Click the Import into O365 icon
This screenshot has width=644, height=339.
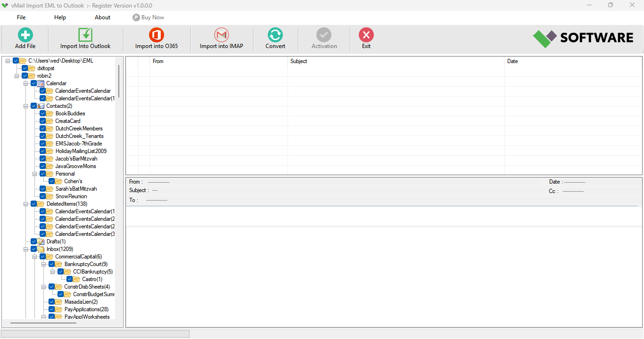tap(156, 35)
